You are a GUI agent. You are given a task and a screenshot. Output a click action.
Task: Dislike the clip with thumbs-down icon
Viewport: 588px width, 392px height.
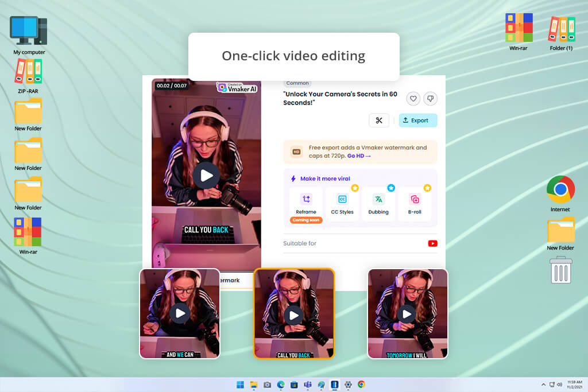click(430, 99)
